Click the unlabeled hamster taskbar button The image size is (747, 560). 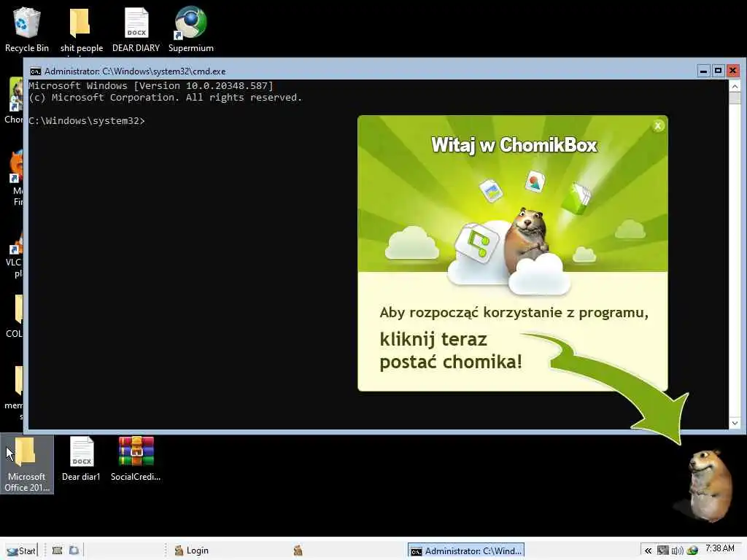298,551
